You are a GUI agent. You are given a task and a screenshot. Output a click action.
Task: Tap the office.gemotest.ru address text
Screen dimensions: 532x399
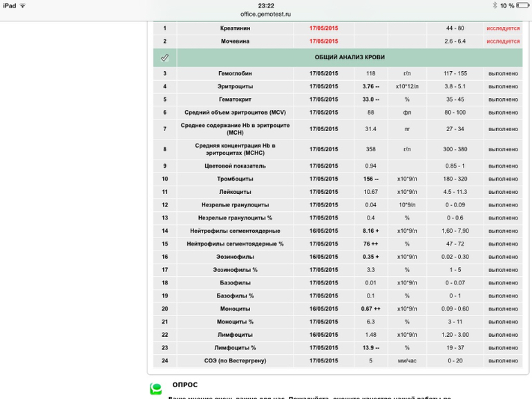coord(265,14)
